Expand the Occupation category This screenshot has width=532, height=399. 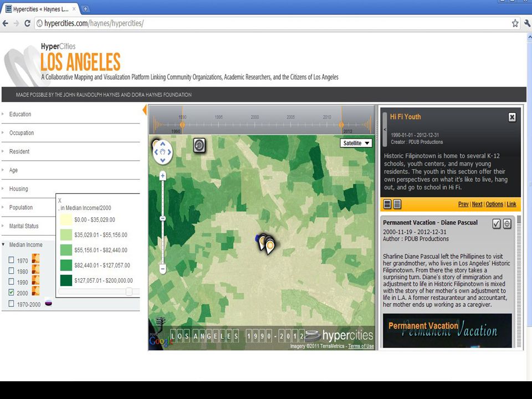[x=22, y=133]
